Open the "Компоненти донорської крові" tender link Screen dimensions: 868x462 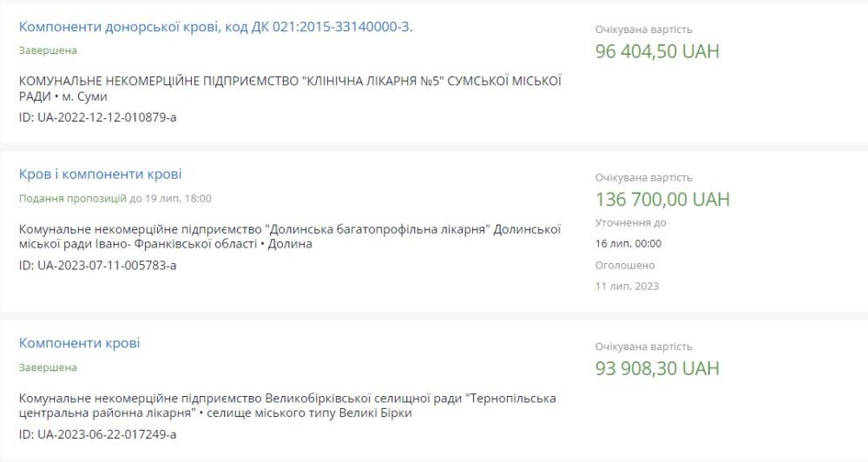pos(215,27)
